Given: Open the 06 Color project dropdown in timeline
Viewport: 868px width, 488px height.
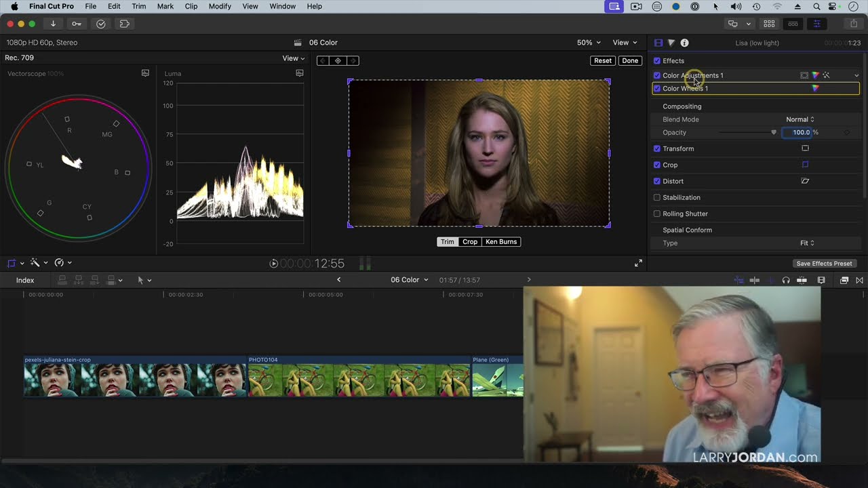Looking at the screenshot, I should (x=410, y=280).
